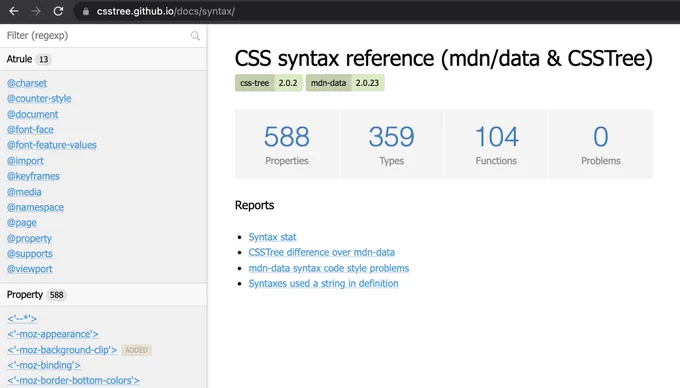Go back with the browser back arrow
The height and width of the screenshot is (388, 680).
pyautogui.click(x=14, y=11)
